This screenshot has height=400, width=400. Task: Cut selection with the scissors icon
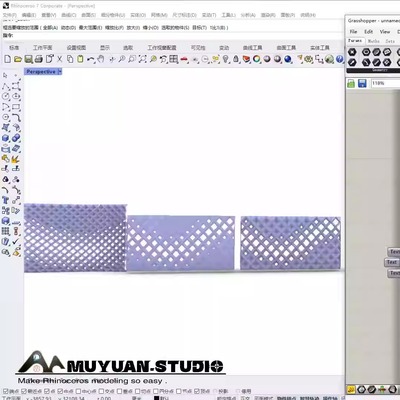coord(60,59)
